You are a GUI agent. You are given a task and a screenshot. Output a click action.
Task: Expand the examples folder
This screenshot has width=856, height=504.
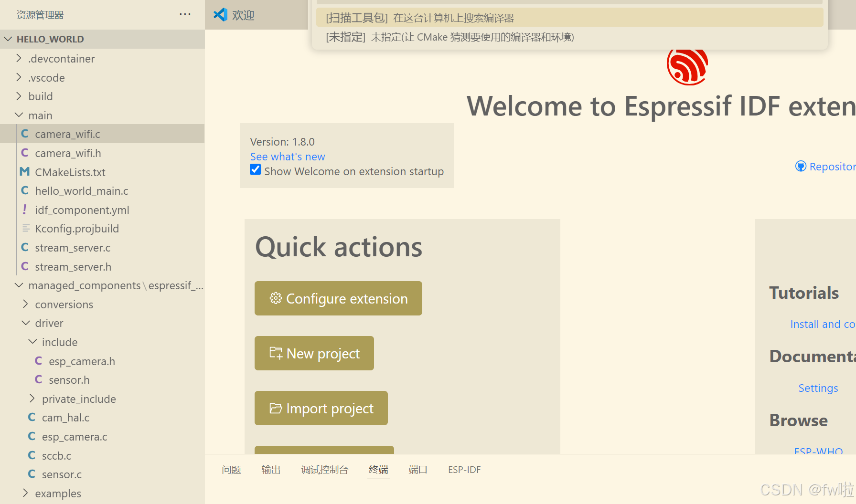(25, 493)
